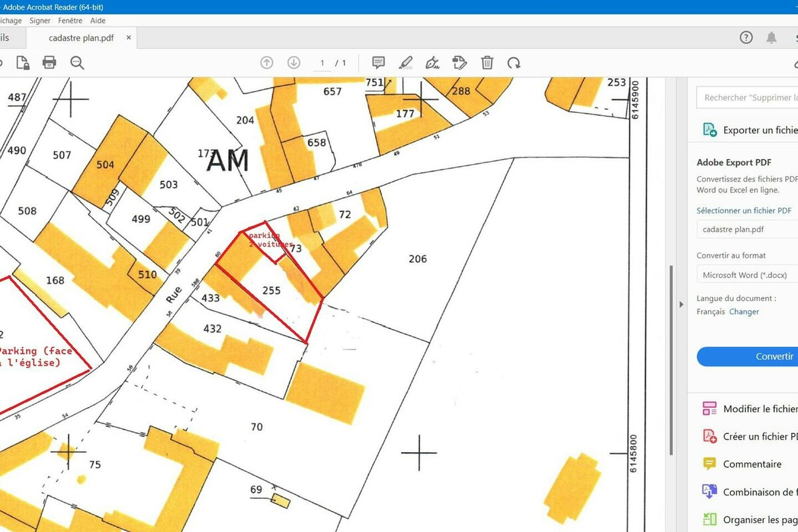Screen dimensions: 798x532
Task: Click parcel number 206 on map
Action: (x=418, y=259)
